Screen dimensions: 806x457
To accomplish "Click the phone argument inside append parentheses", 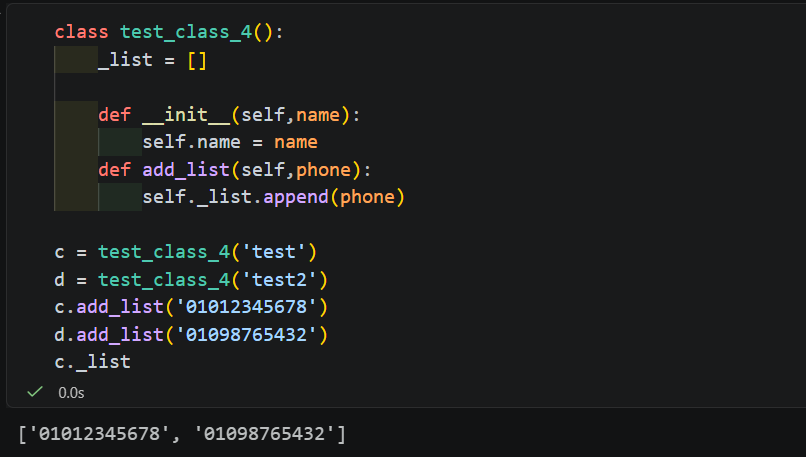I will click(367, 197).
